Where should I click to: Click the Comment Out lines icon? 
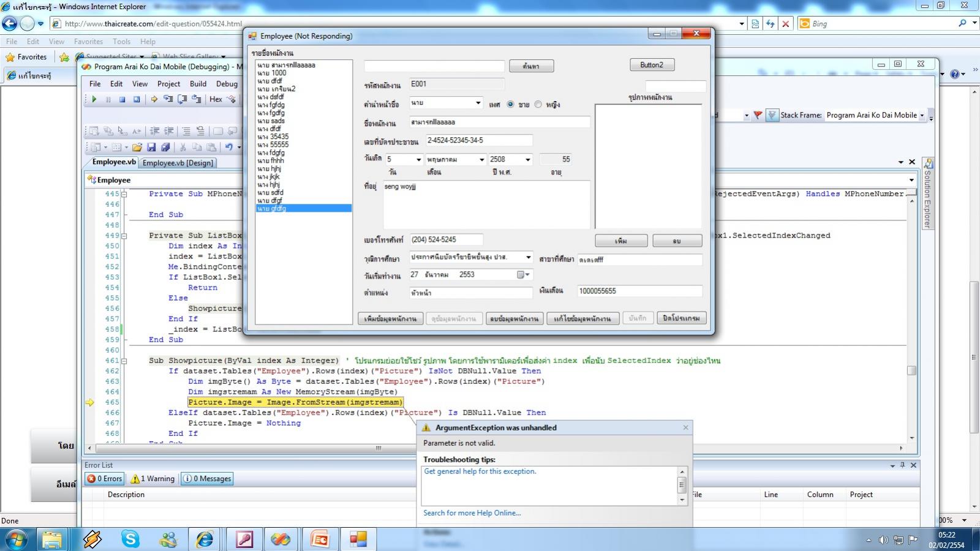point(186,131)
